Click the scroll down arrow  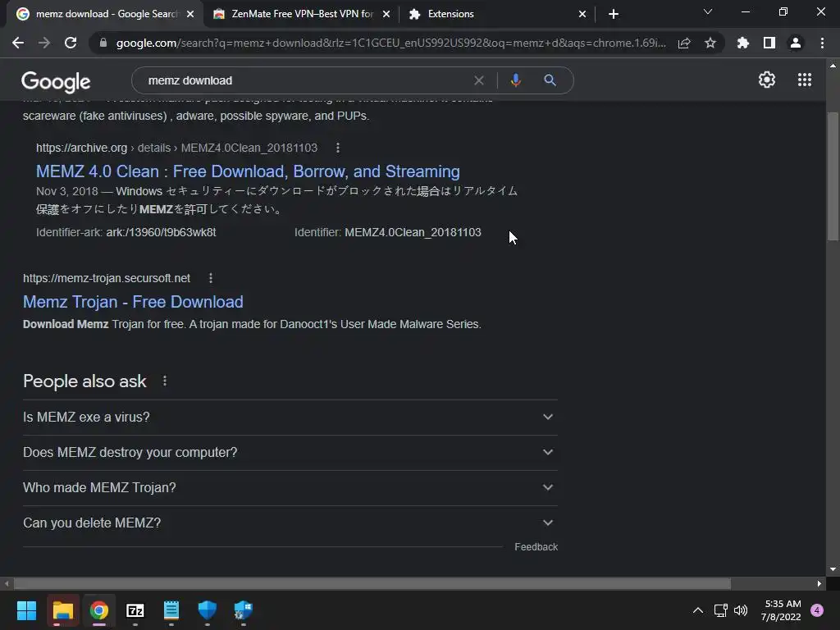(x=833, y=569)
